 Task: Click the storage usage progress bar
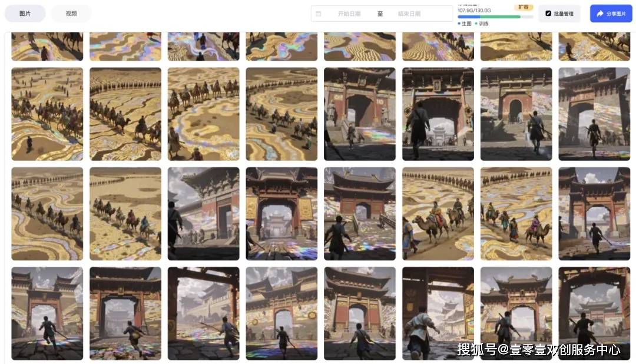495,17
